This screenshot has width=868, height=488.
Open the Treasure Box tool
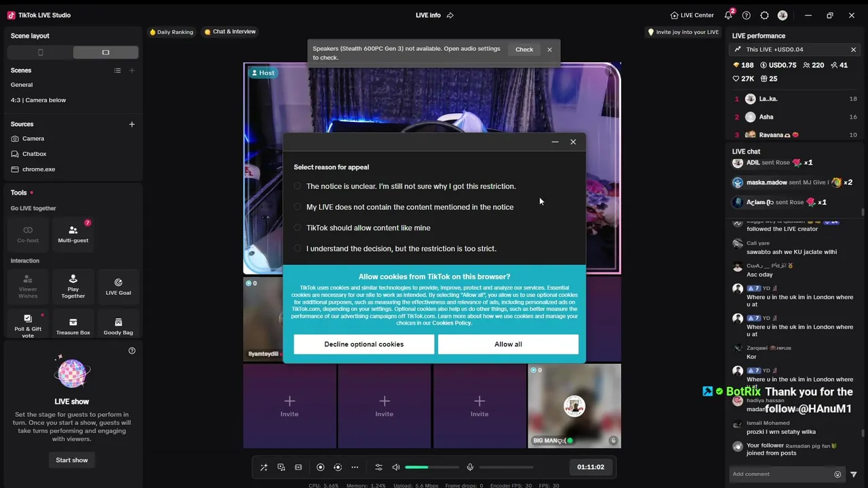point(73,325)
